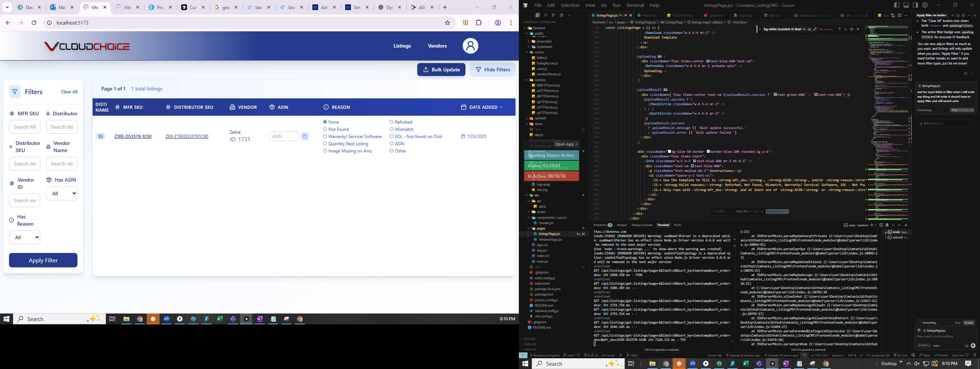This screenshot has width=980, height=369.
Task: Open Git Graph from the status bar
Action: (608, 355)
